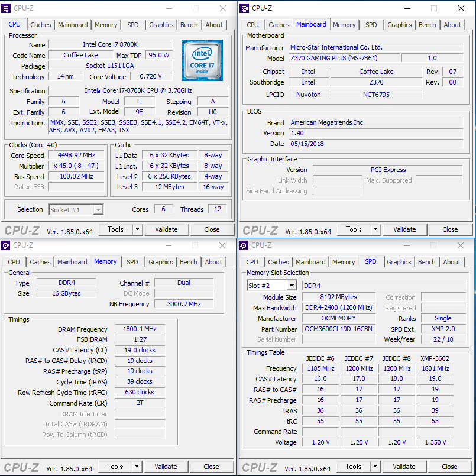
Task: Open About tab in Mainboard window
Action: click(452, 25)
